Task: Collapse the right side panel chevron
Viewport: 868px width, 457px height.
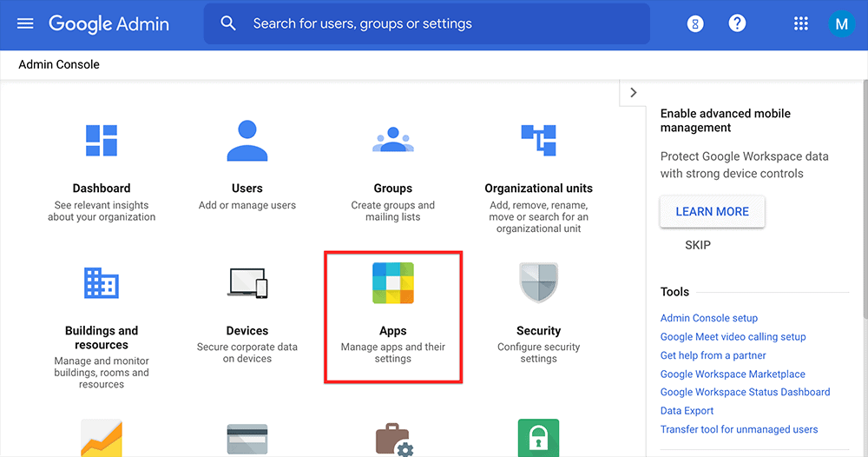Action: [x=633, y=93]
